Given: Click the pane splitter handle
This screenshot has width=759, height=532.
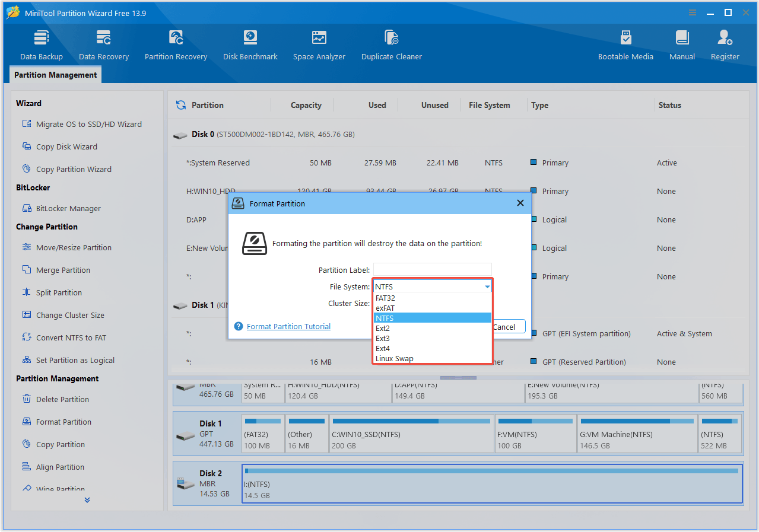Looking at the screenshot, I should [458, 377].
